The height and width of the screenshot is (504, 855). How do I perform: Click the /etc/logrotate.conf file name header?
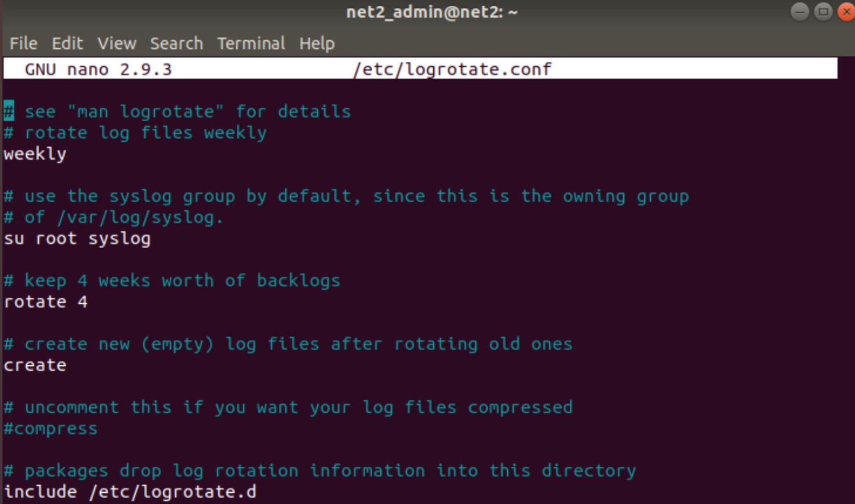453,69
